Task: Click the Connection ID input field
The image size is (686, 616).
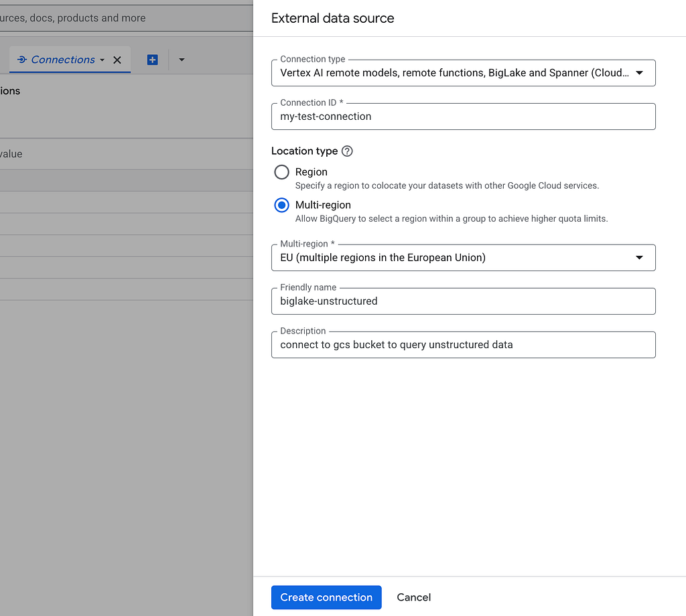Action: 464,117
